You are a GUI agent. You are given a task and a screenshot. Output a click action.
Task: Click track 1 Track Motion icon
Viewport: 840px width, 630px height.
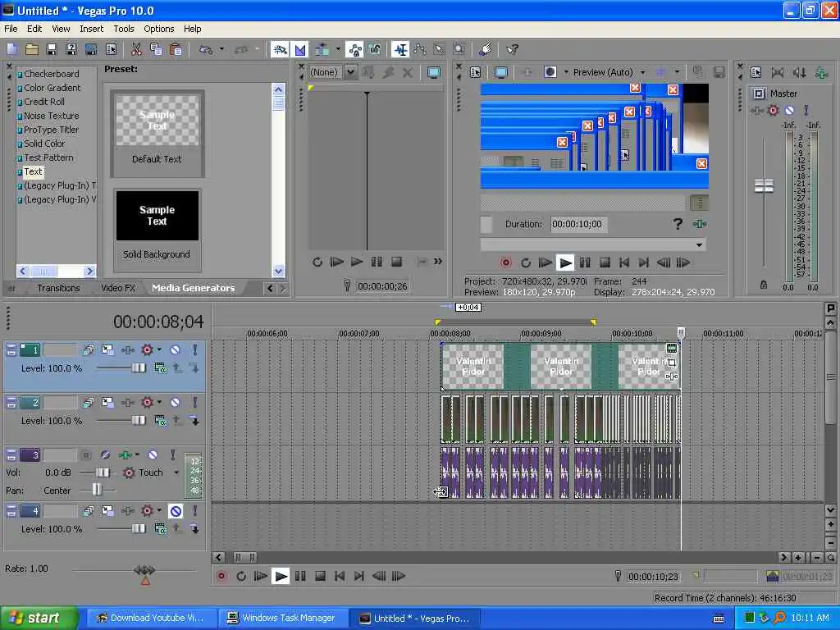click(x=107, y=349)
